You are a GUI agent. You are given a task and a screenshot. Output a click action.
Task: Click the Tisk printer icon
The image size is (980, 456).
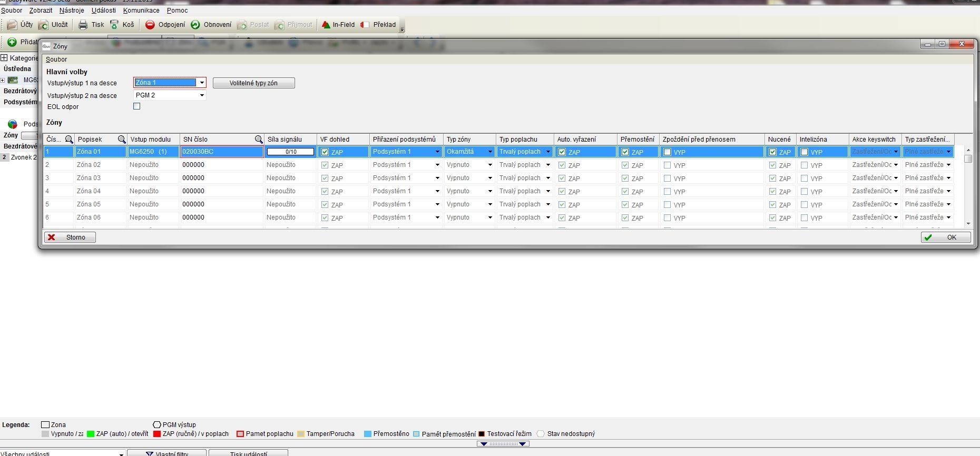pyautogui.click(x=83, y=25)
